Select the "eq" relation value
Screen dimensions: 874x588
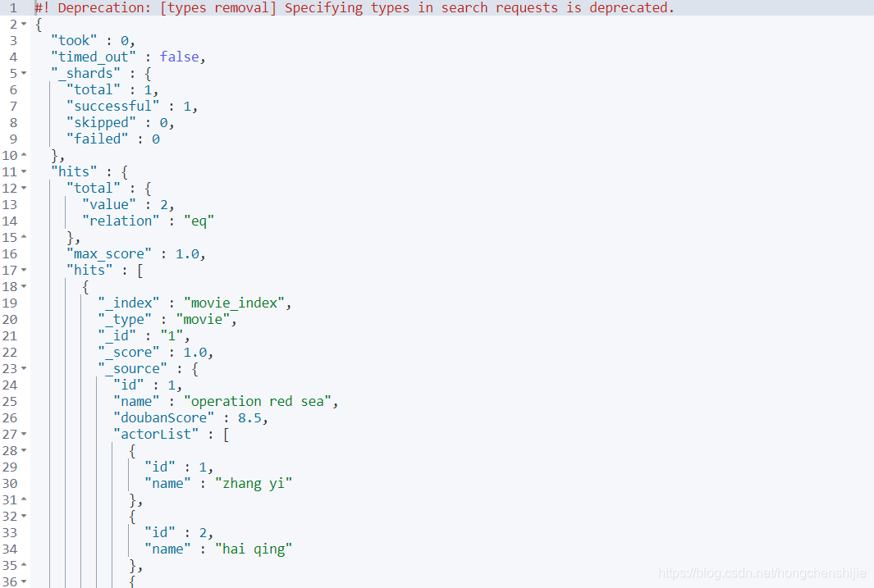click(199, 221)
